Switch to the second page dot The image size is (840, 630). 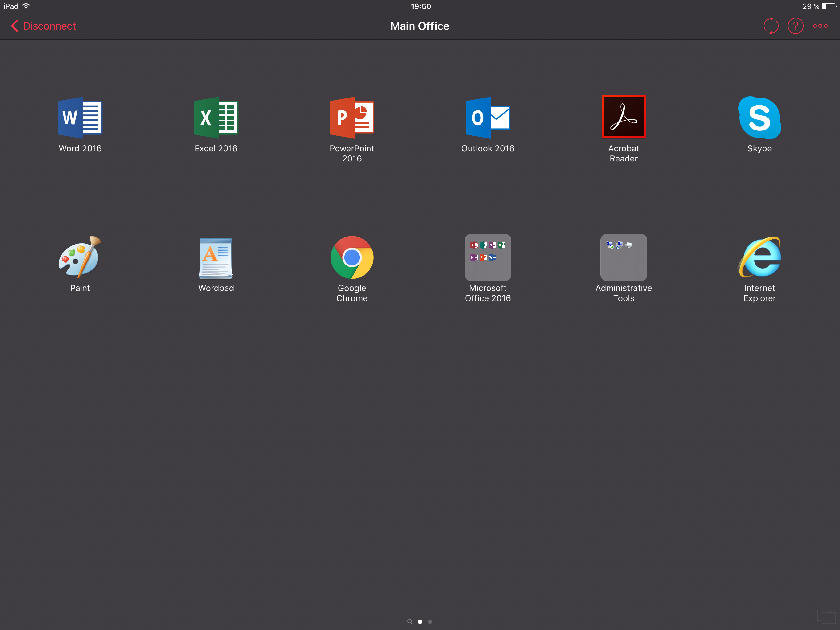tap(430, 622)
